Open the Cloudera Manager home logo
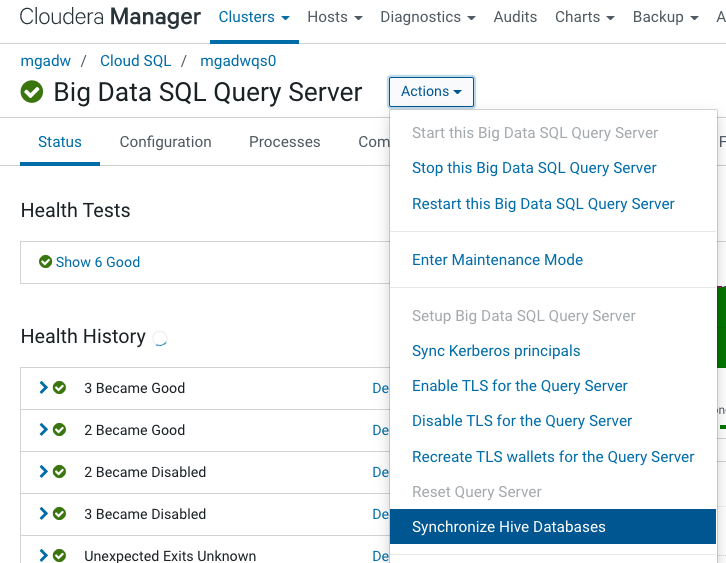The width and height of the screenshot is (726, 563). [x=110, y=17]
